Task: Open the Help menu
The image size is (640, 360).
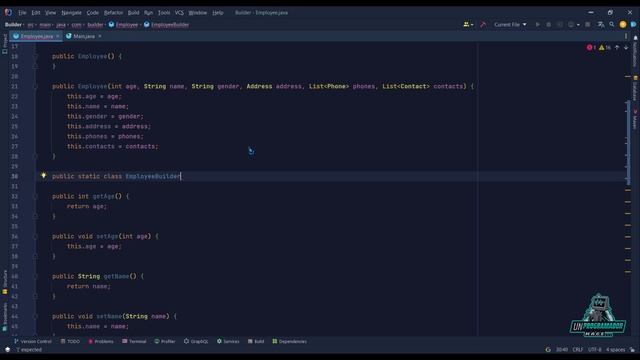Action: pos(218,13)
